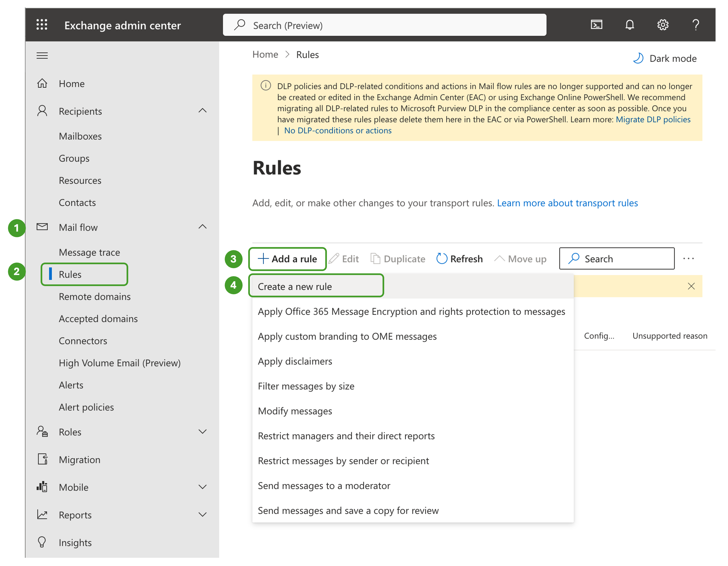Open the app launcher waffle icon
This screenshot has width=728, height=566.
(x=42, y=25)
